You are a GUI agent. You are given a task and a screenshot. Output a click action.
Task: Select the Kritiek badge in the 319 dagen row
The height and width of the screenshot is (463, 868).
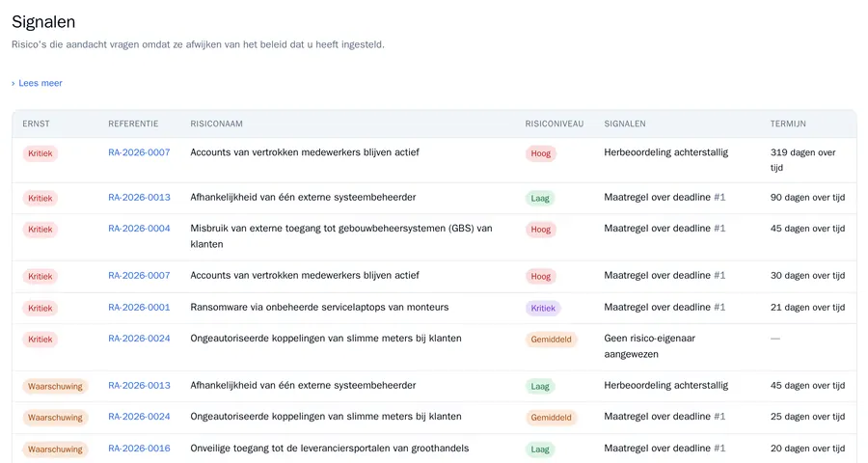(x=40, y=153)
